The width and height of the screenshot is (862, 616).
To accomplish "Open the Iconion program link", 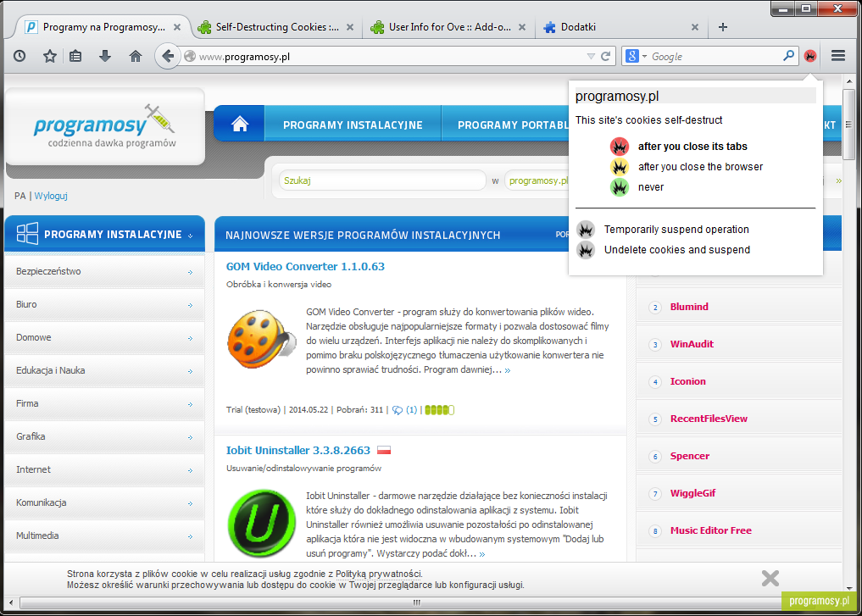I will pos(687,381).
